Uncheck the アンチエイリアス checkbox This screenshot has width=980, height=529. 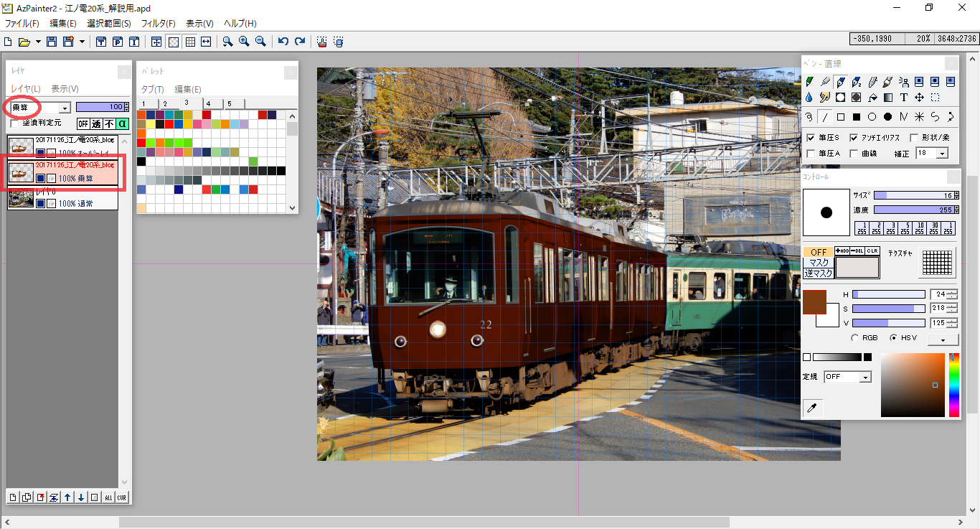coord(854,138)
